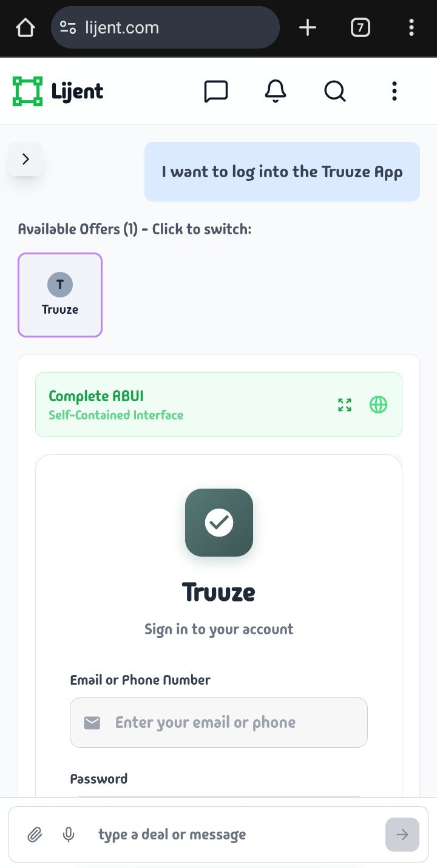Start voice input with the microphone icon
The image size is (437, 868).
[x=68, y=835]
